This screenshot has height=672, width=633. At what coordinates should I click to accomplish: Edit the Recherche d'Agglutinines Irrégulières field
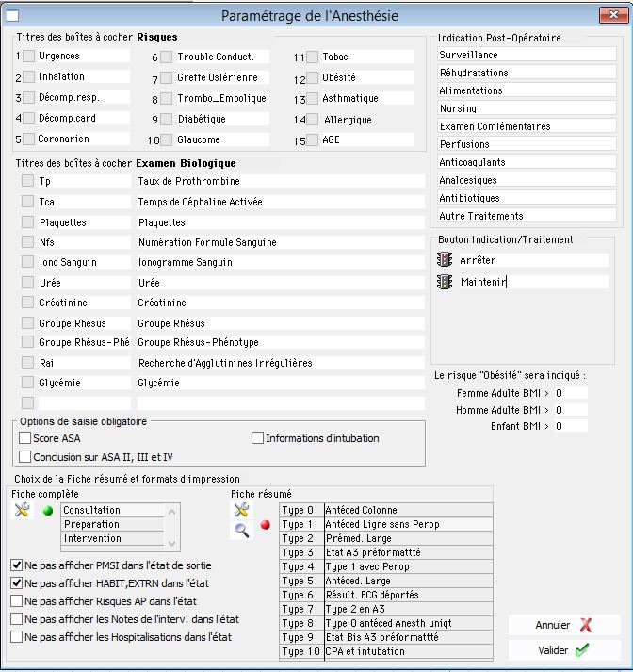coord(281,363)
